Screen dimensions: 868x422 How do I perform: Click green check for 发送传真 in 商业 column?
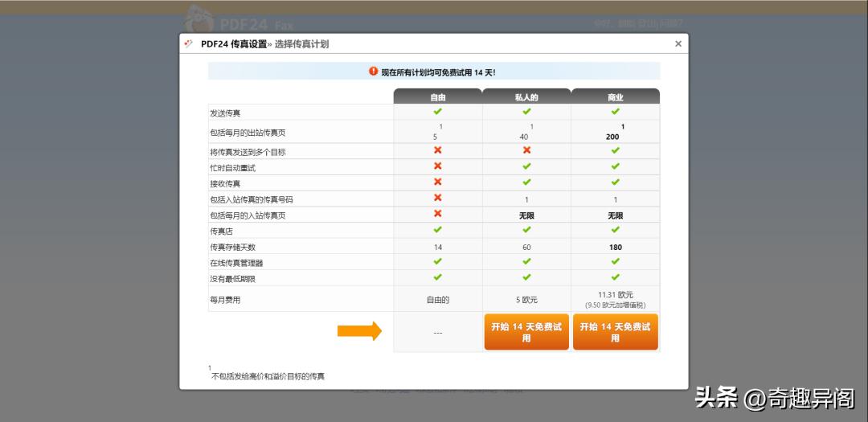coord(615,111)
